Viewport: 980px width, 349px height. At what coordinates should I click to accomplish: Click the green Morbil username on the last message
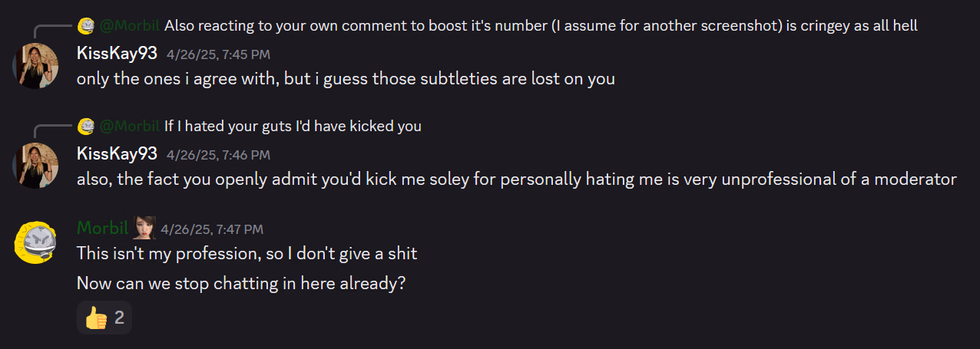point(103,228)
